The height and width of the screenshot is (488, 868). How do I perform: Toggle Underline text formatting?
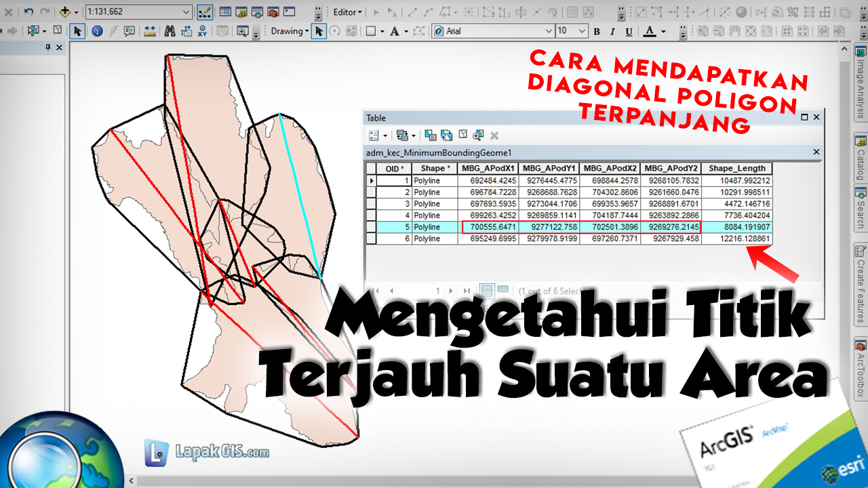[629, 31]
